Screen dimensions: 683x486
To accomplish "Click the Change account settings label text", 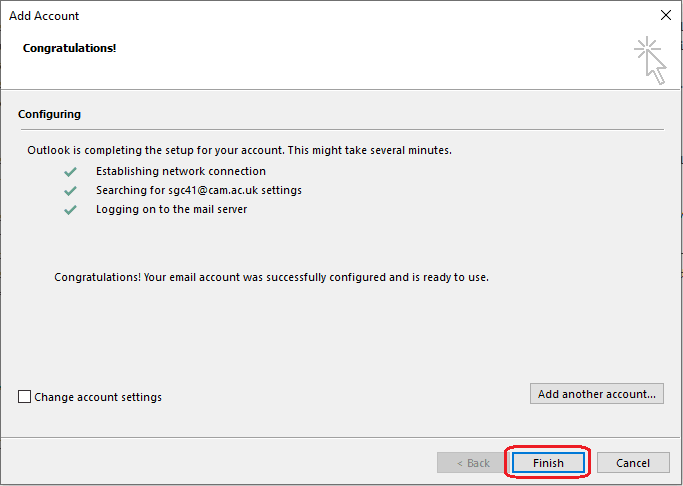I will click(98, 397).
